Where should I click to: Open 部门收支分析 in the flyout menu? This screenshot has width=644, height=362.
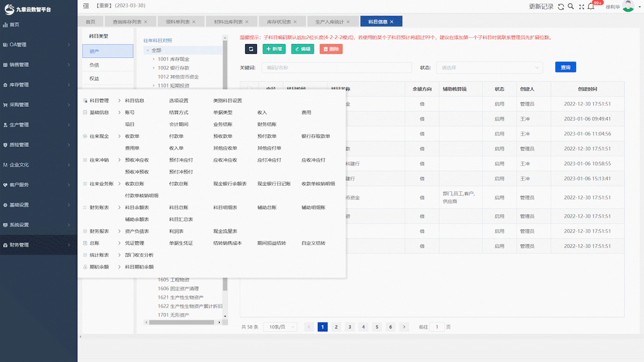139,255
